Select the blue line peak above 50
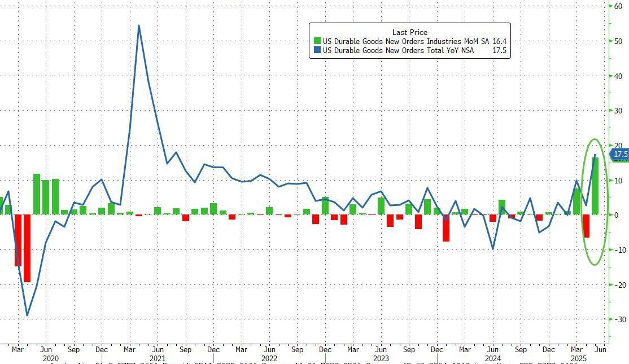Image resolution: width=629 pixels, height=364 pixels. coord(139,26)
